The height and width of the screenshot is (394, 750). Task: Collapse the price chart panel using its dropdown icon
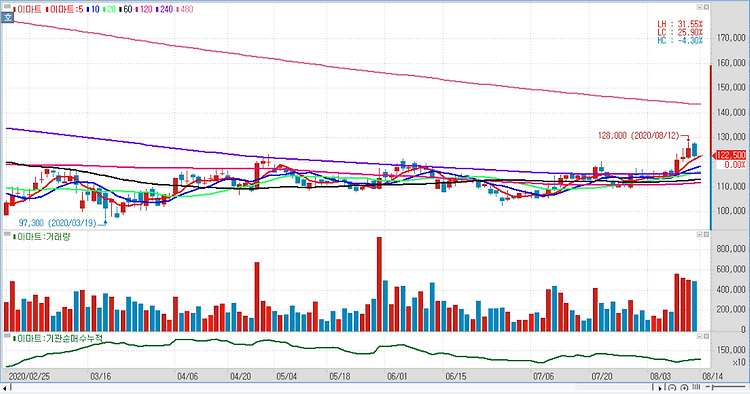[699, 7]
